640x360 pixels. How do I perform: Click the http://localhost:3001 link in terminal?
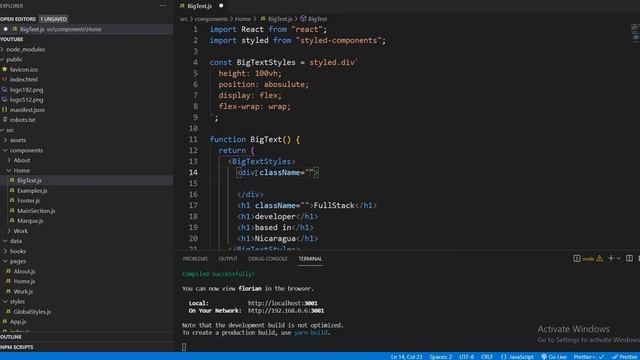(x=282, y=303)
